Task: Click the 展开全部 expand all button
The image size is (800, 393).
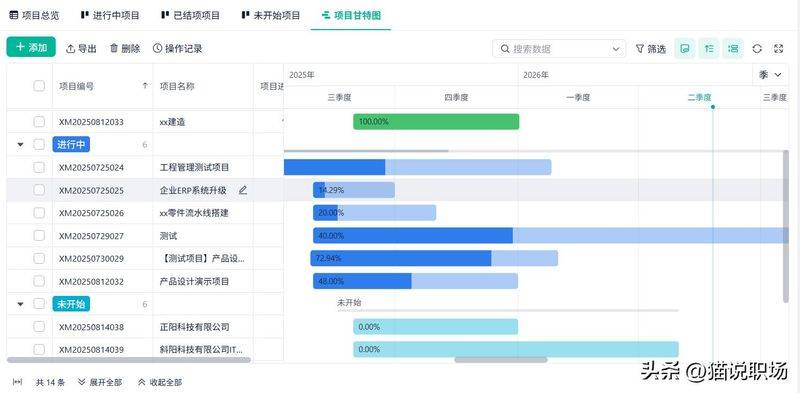Action: (100, 382)
